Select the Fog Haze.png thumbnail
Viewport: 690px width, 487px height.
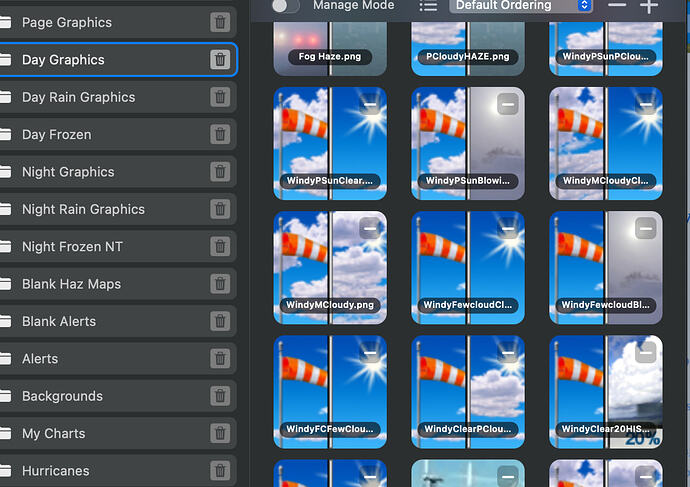click(330, 49)
